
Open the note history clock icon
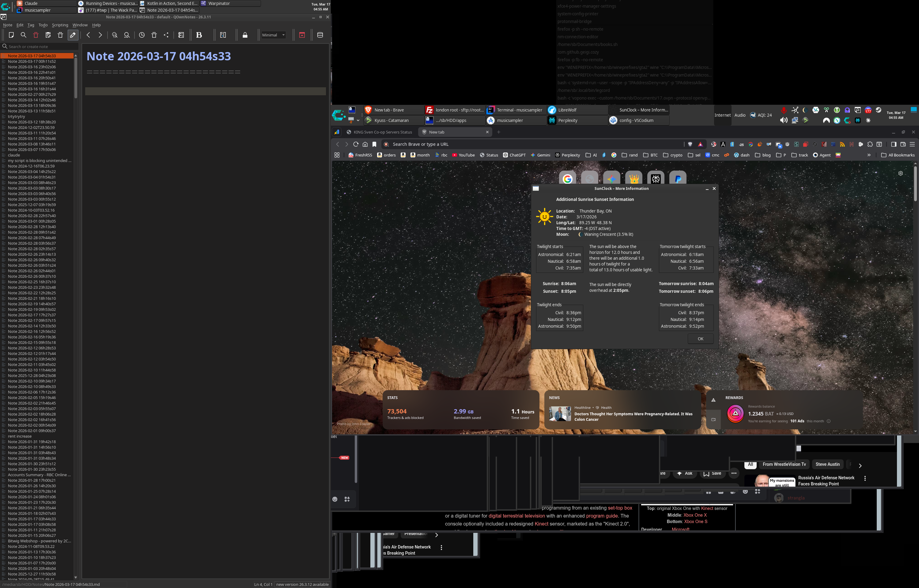click(142, 35)
